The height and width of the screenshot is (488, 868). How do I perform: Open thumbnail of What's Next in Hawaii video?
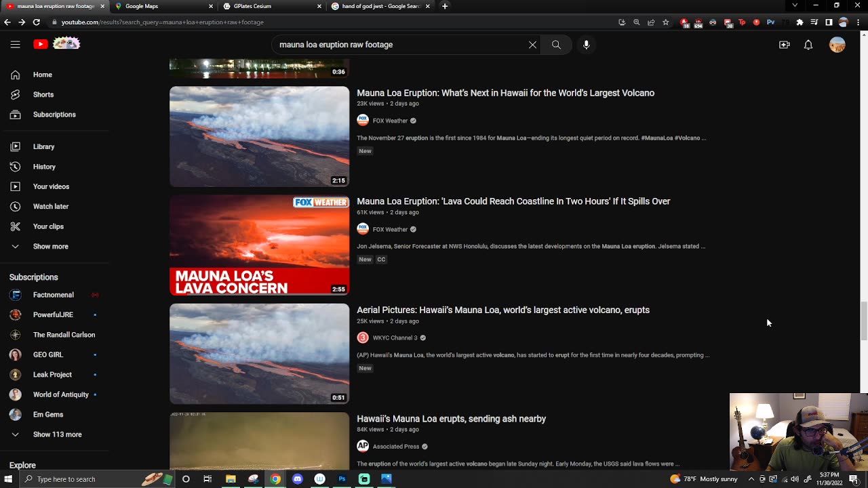[260, 136]
